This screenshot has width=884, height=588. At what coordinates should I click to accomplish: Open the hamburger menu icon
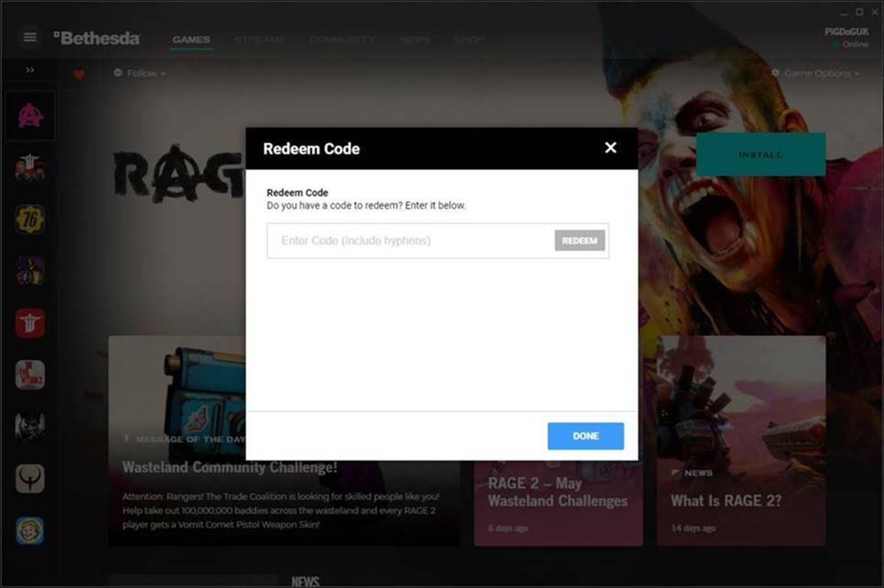[x=30, y=37]
